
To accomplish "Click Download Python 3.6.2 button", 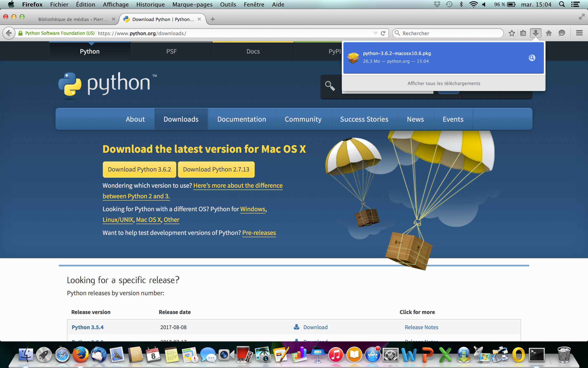I will click(139, 169).
